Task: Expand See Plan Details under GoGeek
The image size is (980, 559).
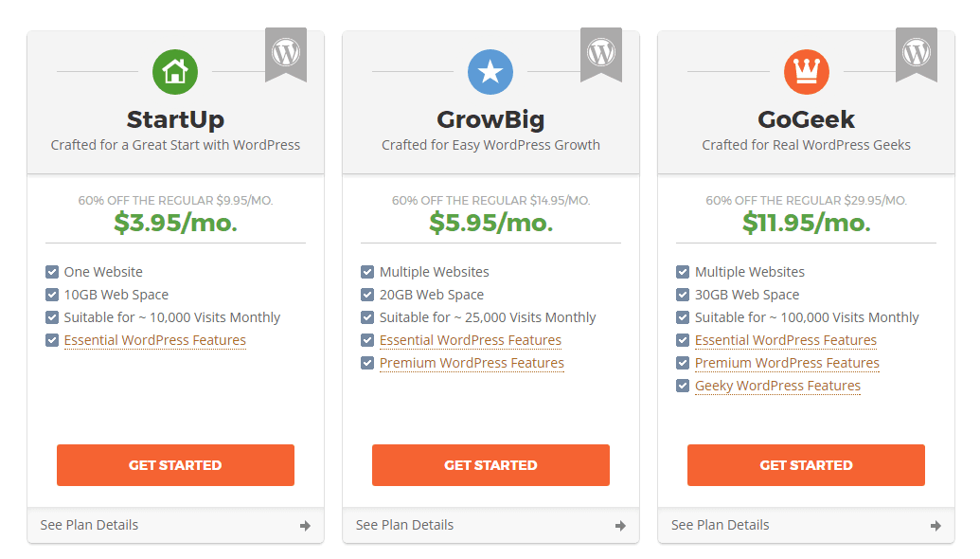Action: 806,525
